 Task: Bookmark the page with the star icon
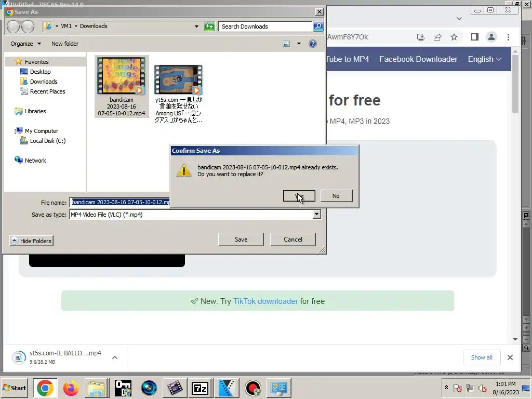[x=454, y=37]
